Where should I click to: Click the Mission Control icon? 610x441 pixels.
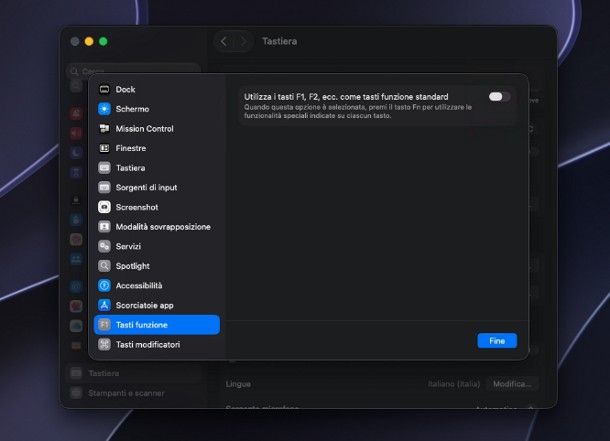point(104,128)
